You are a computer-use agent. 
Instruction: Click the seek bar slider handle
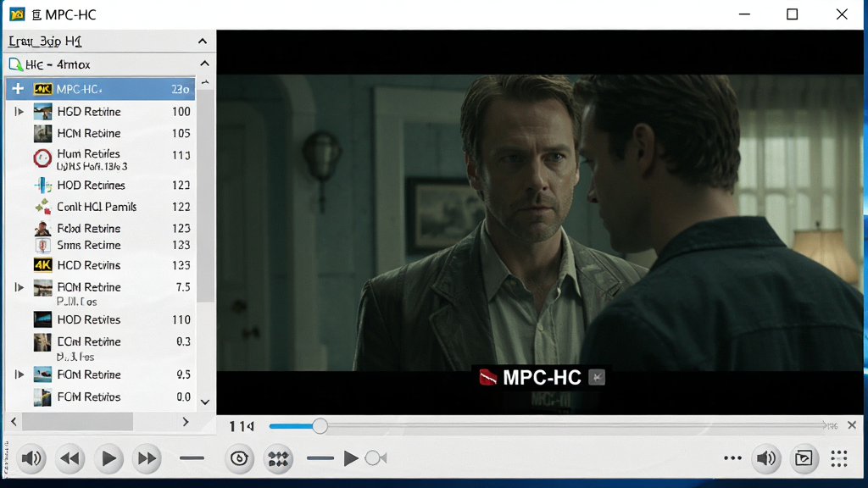[x=320, y=425]
